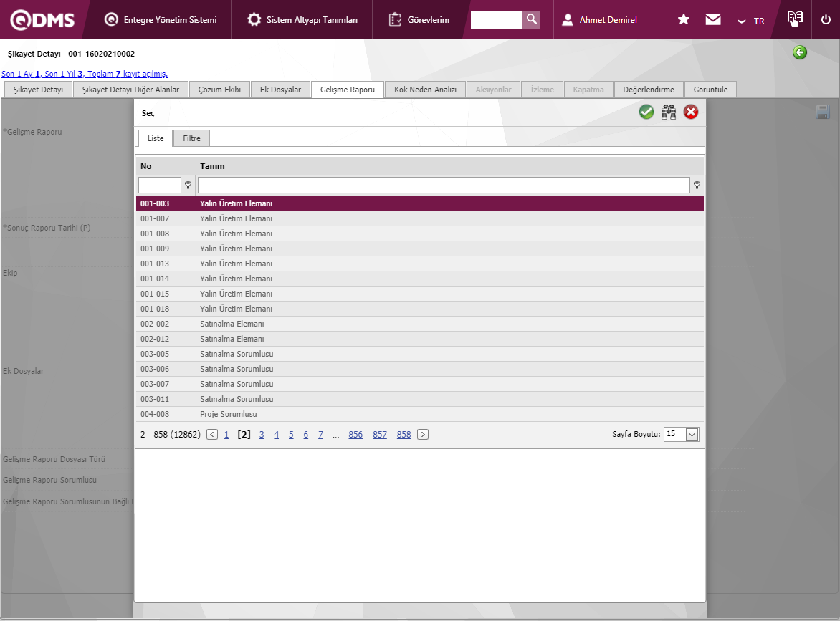The width and height of the screenshot is (840, 621).
Task: Select row 004-008 Proje Sorumlusu
Action: (419, 414)
